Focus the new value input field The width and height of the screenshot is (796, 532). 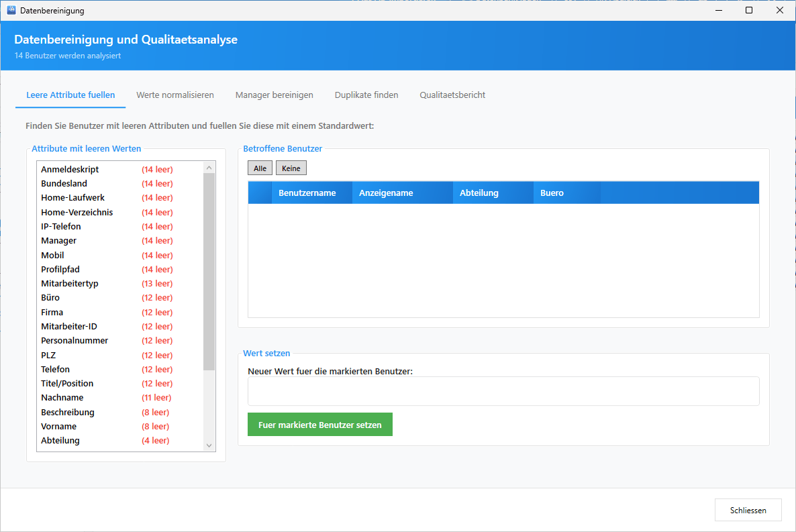pyautogui.click(x=503, y=391)
